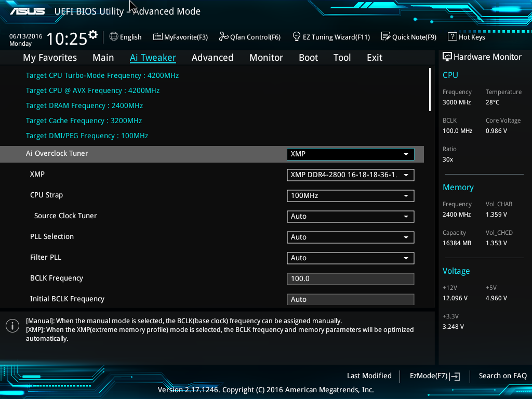Click the ASUS logo

(28, 11)
